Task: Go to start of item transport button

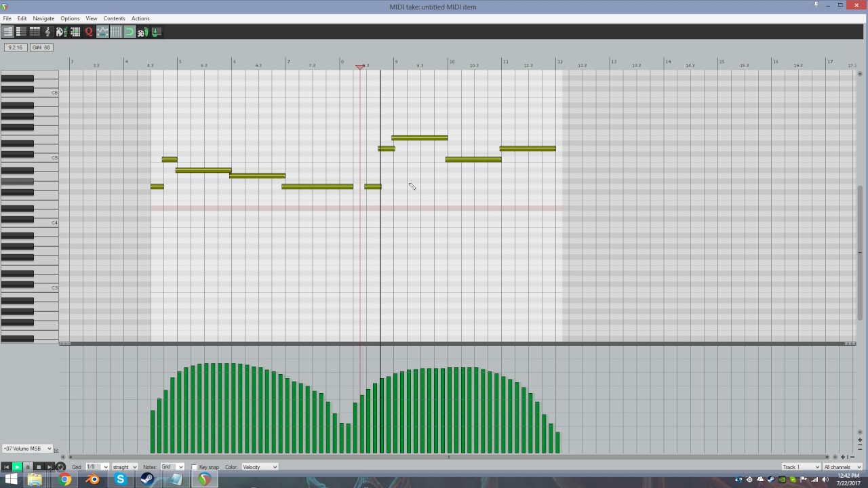Action: [6, 467]
